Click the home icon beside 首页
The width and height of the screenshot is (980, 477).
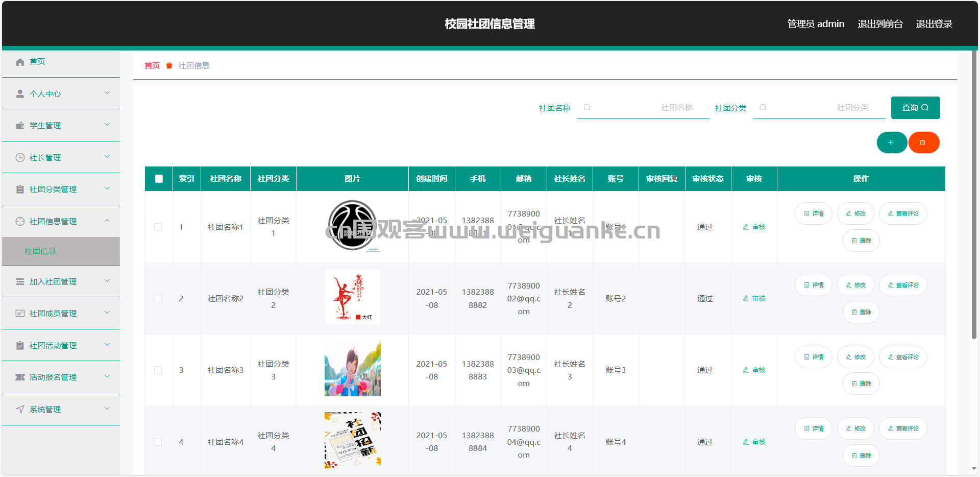point(20,62)
